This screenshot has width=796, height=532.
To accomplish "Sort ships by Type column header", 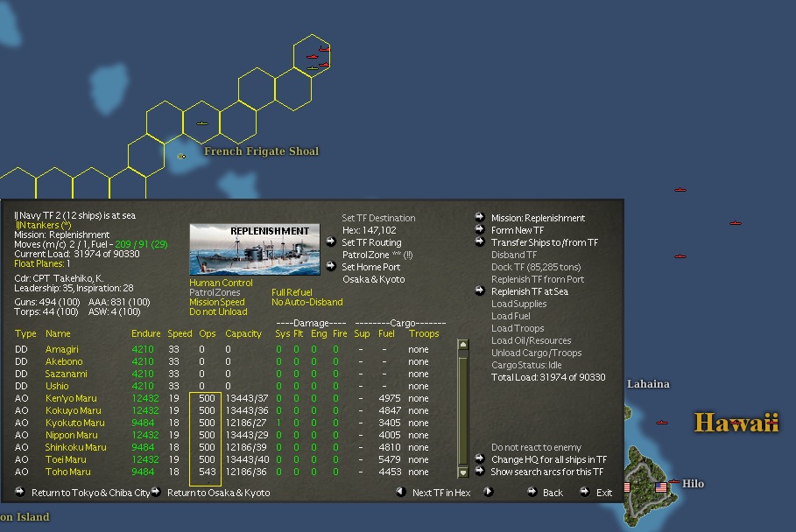I will point(25,333).
